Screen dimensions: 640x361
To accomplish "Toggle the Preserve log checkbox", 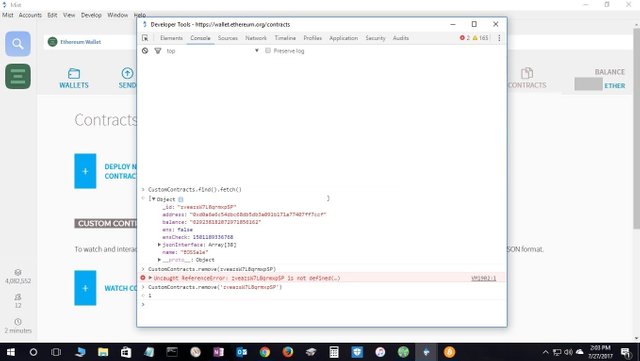I will (268, 51).
